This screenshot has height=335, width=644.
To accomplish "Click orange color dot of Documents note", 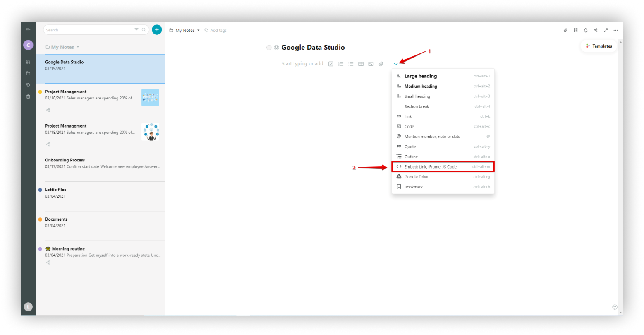I will tap(40, 219).
